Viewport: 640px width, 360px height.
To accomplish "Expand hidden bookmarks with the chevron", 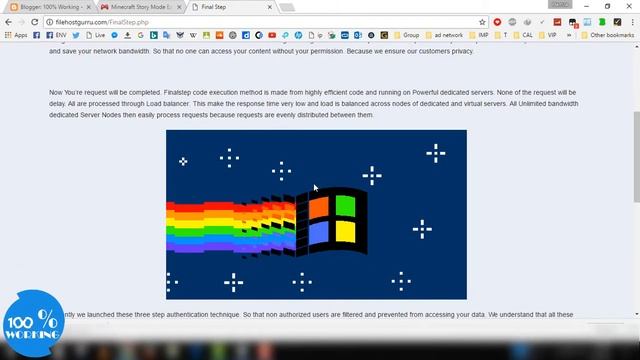I will pos(569,36).
